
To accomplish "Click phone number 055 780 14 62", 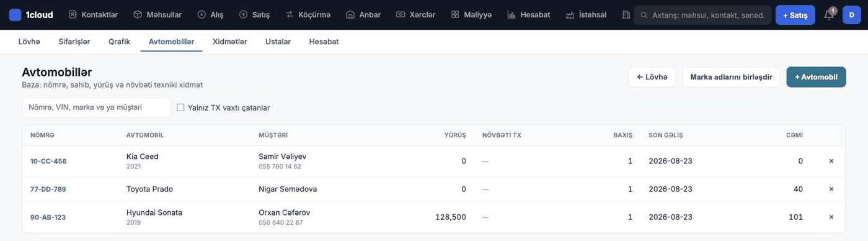I will click(280, 166).
